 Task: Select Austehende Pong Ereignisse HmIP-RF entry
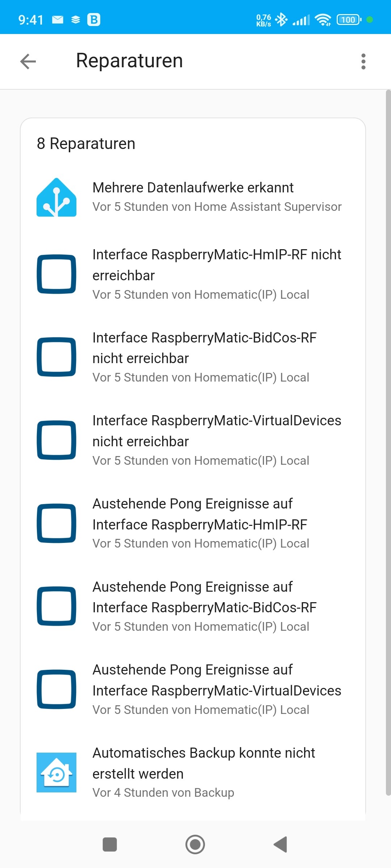coord(193,523)
